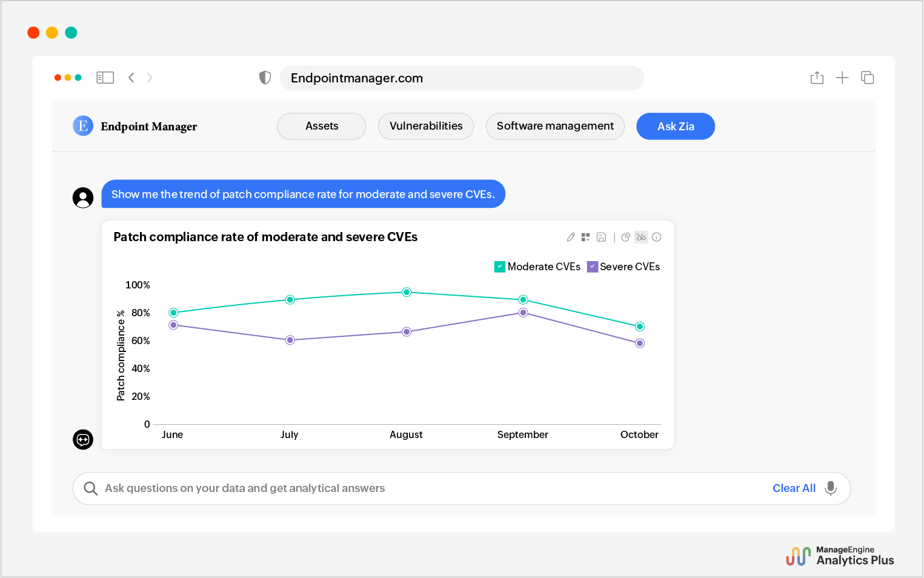924x578 pixels.
Task: Click the Clear All link
Action: point(794,488)
